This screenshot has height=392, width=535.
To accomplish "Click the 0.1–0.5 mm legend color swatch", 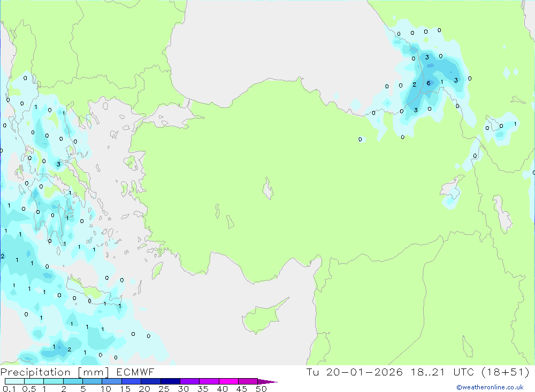I will (x=14, y=381).
